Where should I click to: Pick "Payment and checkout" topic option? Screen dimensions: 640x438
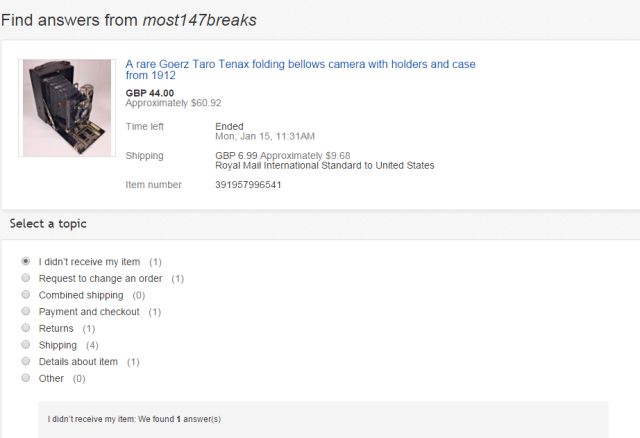(26, 312)
